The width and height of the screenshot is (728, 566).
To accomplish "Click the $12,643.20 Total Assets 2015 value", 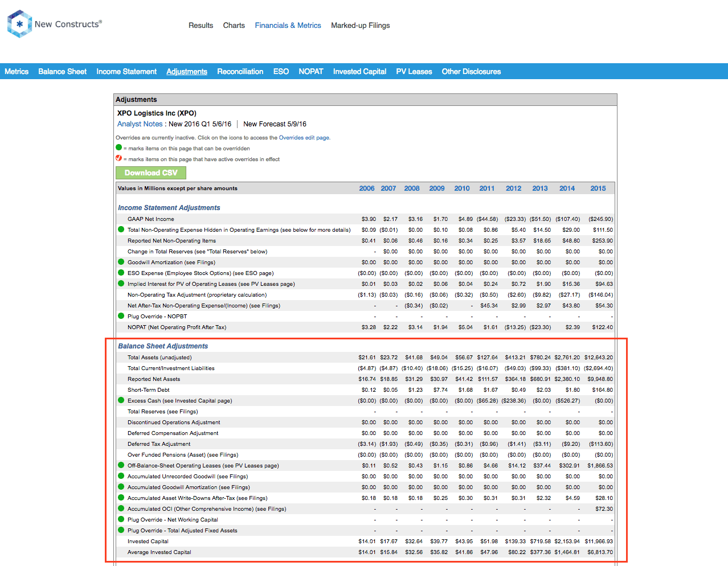I will click(599, 358).
